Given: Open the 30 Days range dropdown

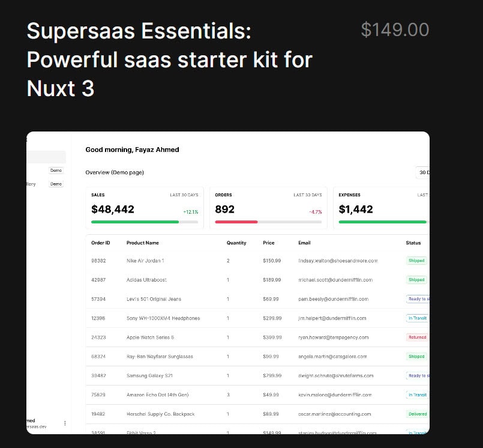Looking at the screenshot, I should point(422,172).
